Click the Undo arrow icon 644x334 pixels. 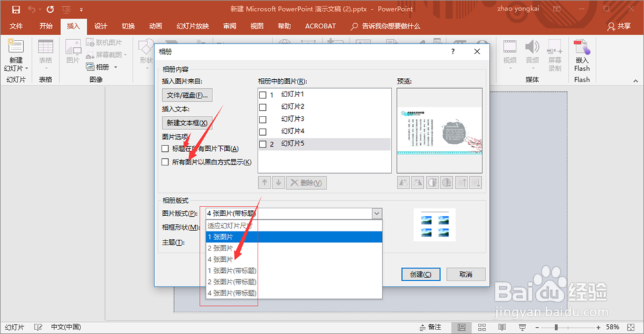click(31, 9)
